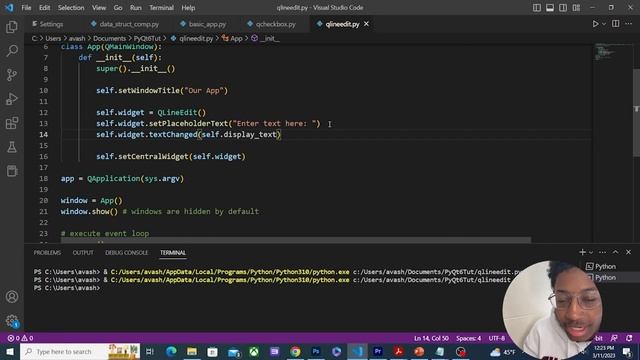
Task: Click the avash breadcrumb segment
Action: [x=77, y=38]
